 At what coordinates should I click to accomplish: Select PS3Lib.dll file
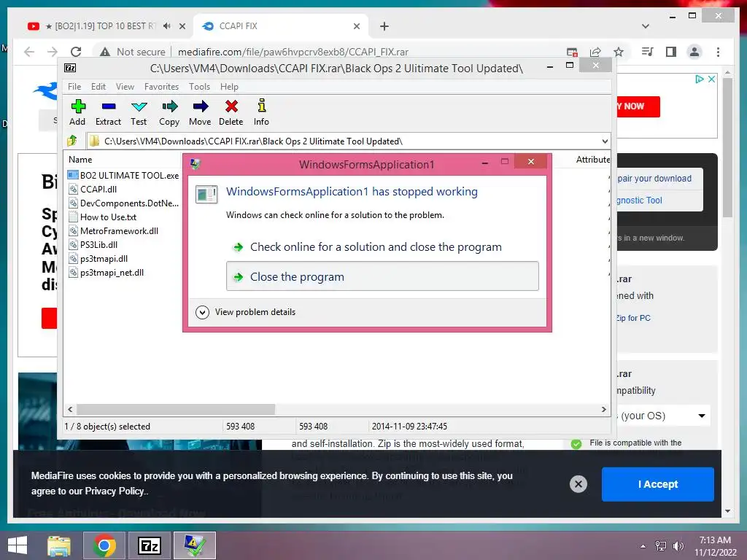tap(93, 245)
